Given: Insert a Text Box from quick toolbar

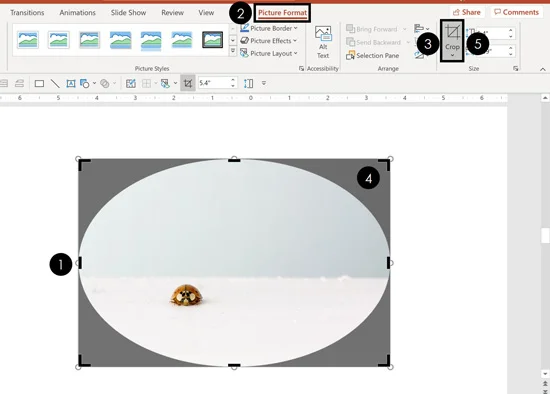Looking at the screenshot, I should pos(71,84).
